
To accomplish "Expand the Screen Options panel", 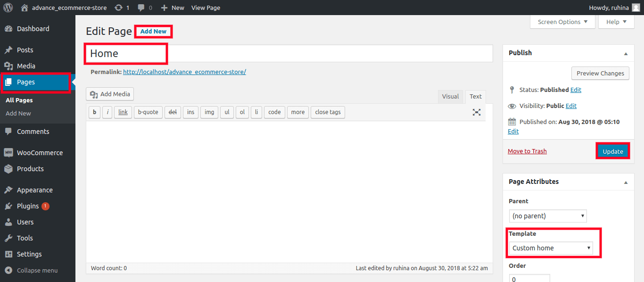I will pos(562,22).
